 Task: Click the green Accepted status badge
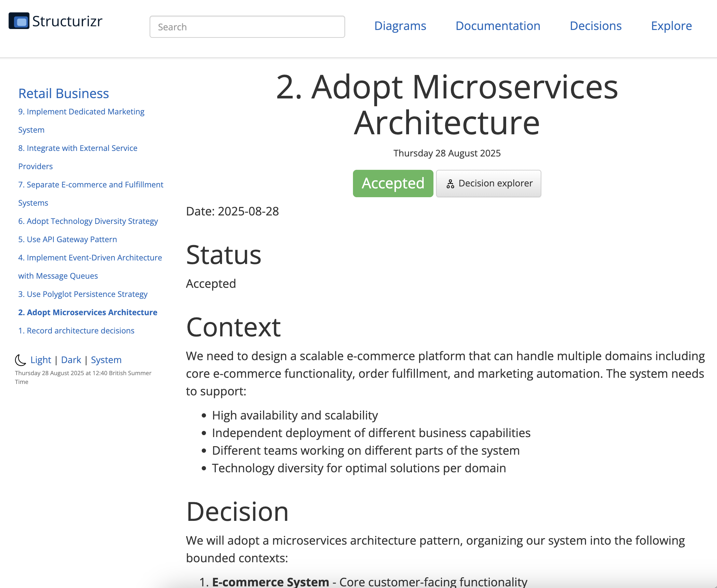(393, 183)
